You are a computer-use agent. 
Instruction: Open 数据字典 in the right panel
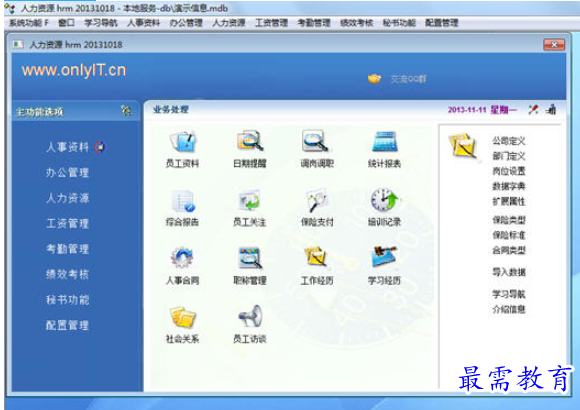pos(509,186)
